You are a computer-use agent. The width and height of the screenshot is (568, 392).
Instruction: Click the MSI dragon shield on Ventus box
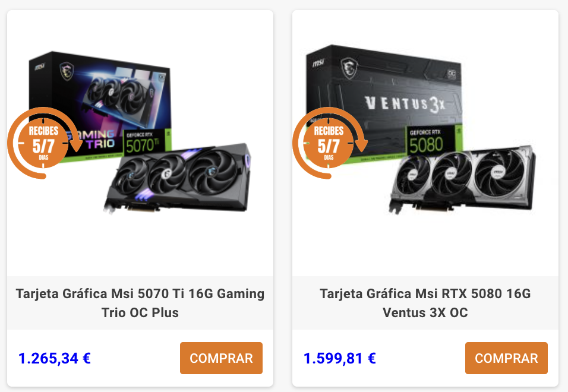point(349,68)
